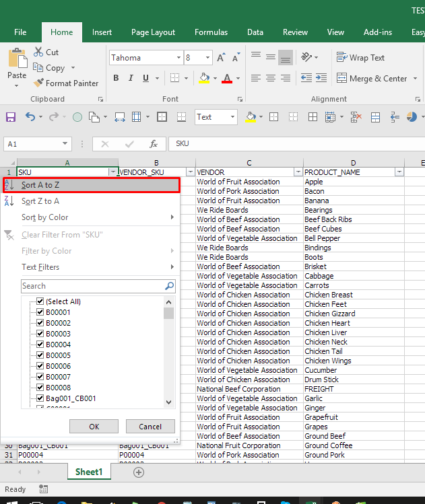The image size is (425, 504).
Task: Click the formula bar Insert Function icon
Action: click(x=154, y=144)
